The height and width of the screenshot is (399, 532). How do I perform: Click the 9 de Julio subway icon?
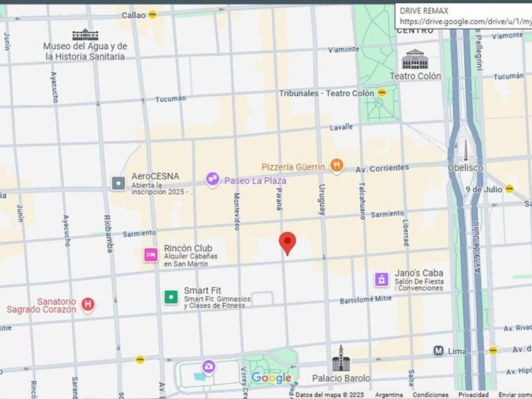(x=509, y=189)
